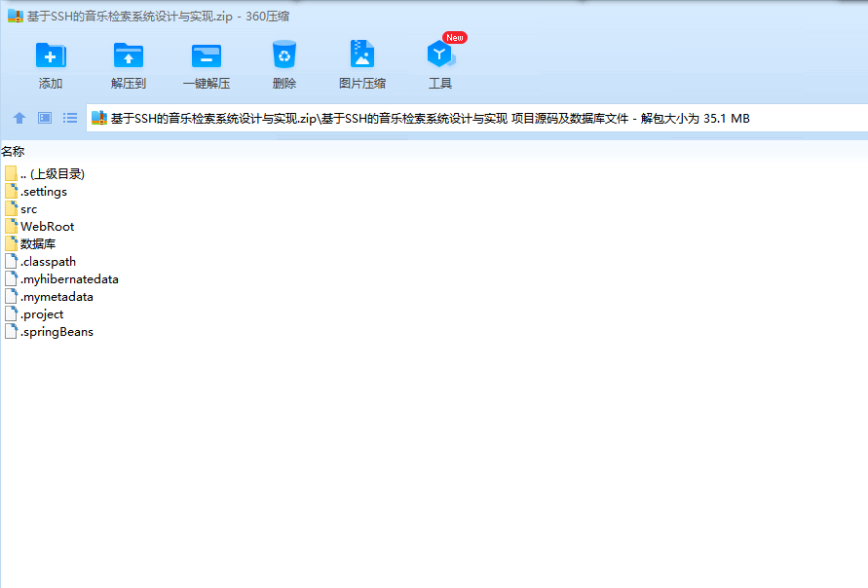Click the 解压到 (Extract to) icon

[129, 55]
